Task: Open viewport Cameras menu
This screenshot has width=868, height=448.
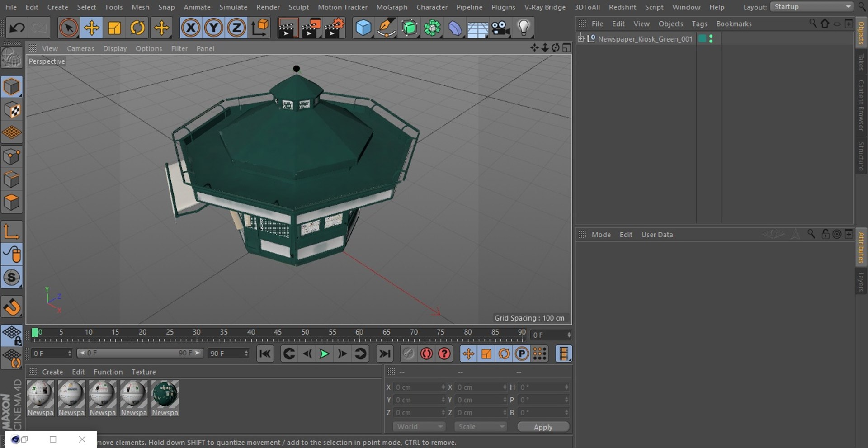Action: point(80,48)
